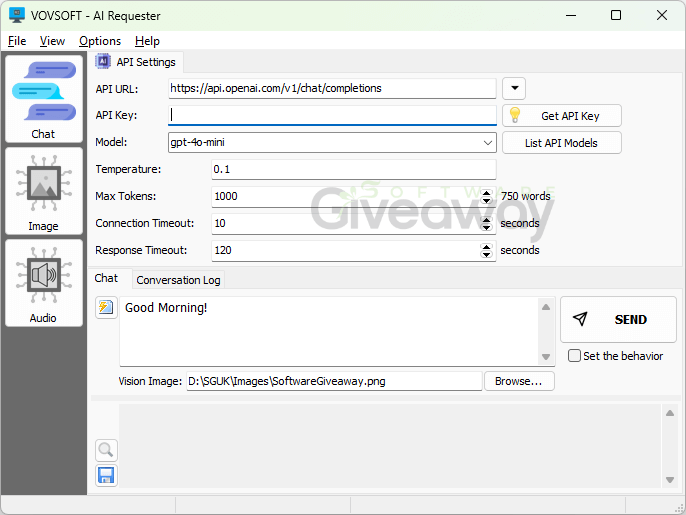Image resolution: width=686 pixels, height=515 pixels.
Task: Decrease Response Timeout with down arrow
Action: 486,255
